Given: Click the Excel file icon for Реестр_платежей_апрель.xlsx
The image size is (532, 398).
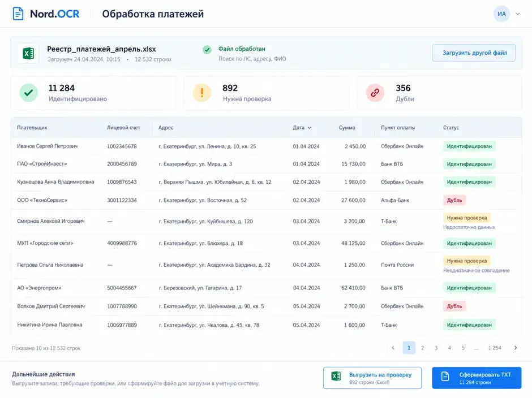Looking at the screenshot, I should click(x=28, y=54).
